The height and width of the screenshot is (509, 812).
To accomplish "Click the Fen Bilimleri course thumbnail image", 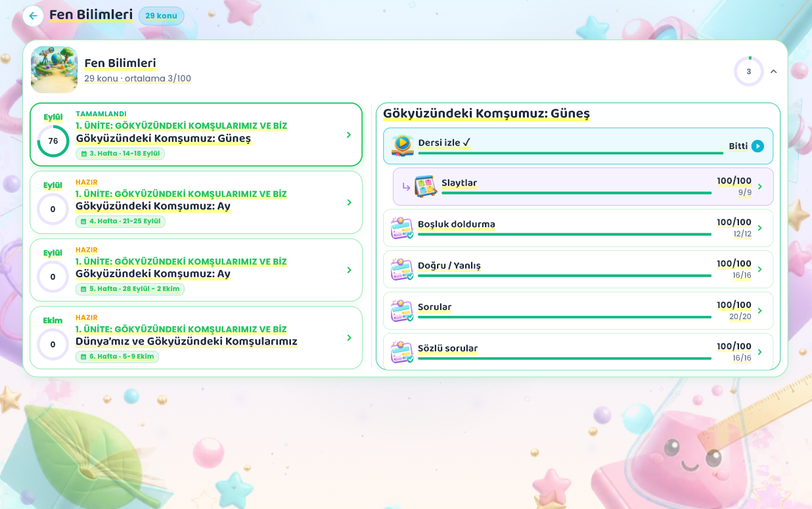I will click(x=55, y=70).
